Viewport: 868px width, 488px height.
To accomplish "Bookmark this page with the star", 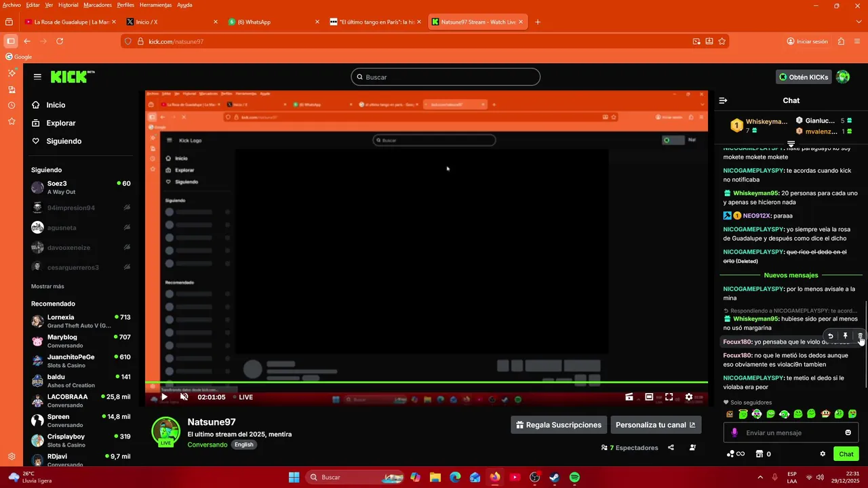I will (x=722, y=41).
